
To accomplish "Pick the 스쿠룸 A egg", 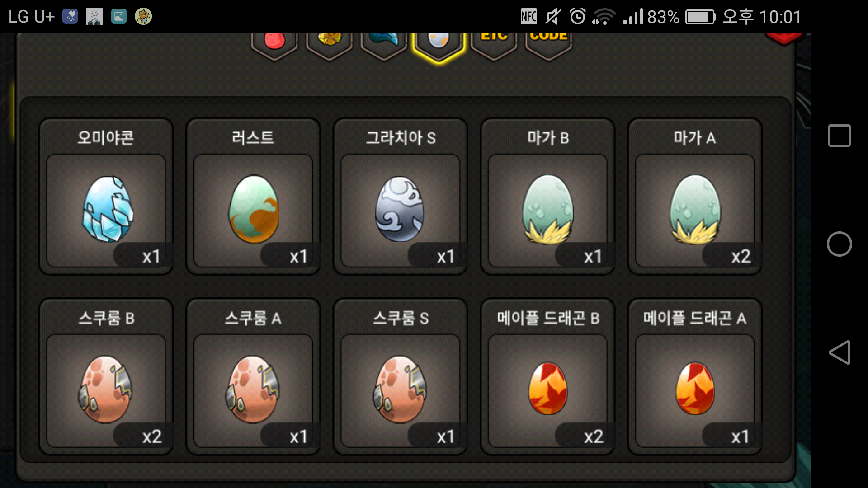I will point(253,377).
